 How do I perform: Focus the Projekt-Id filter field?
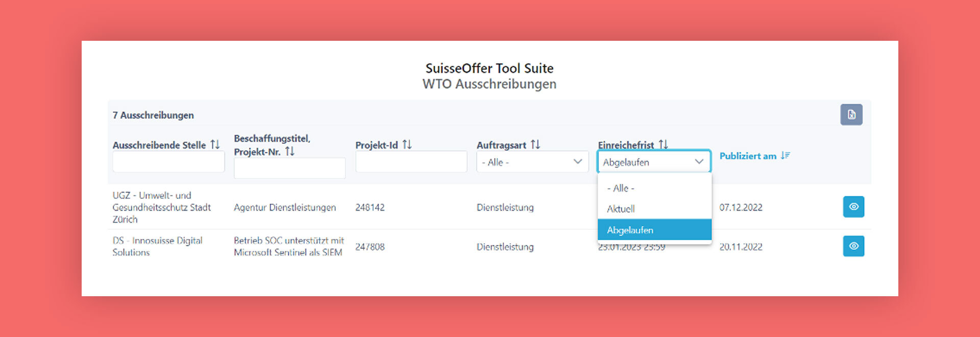coord(411,162)
